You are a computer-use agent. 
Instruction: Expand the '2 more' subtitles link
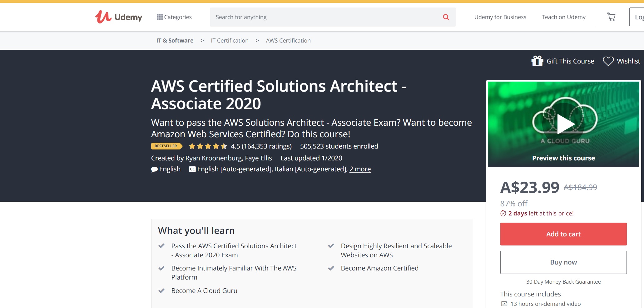pyautogui.click(x=360, y=169)
